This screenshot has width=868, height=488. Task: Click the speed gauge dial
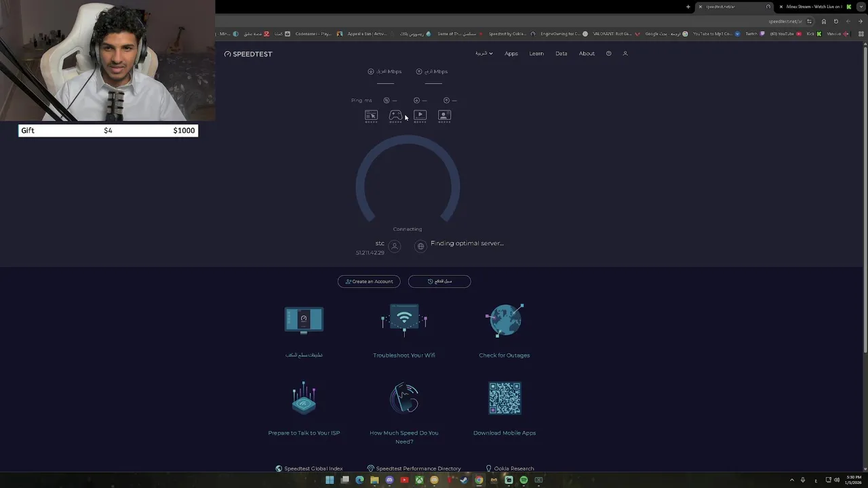[x=408, y=180]
